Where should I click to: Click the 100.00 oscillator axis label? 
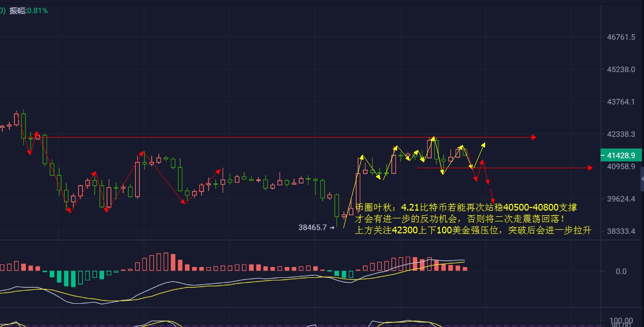click(x=621, y=321)
